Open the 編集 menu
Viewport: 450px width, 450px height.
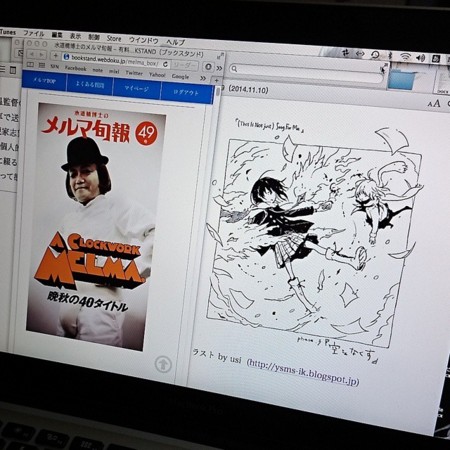57,35
